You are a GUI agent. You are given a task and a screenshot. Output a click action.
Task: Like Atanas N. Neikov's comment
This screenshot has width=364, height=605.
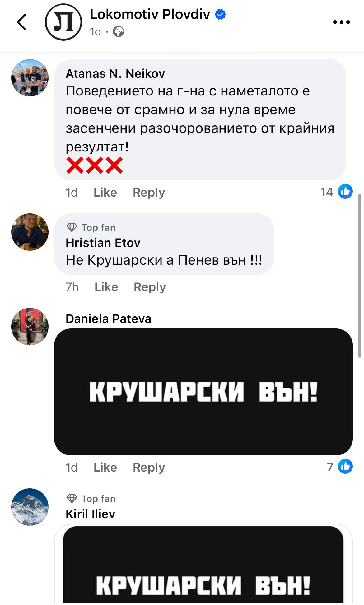tap(105, 193)
